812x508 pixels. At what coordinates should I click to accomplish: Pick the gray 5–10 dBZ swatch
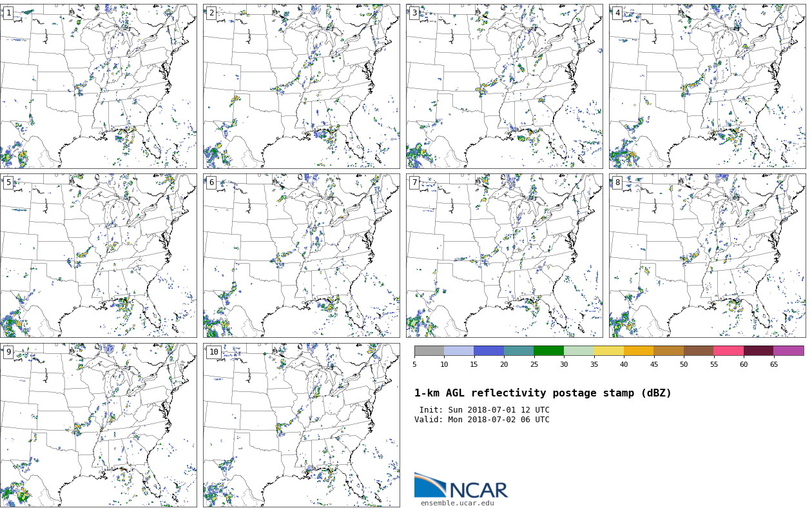[x=429, y=351]
